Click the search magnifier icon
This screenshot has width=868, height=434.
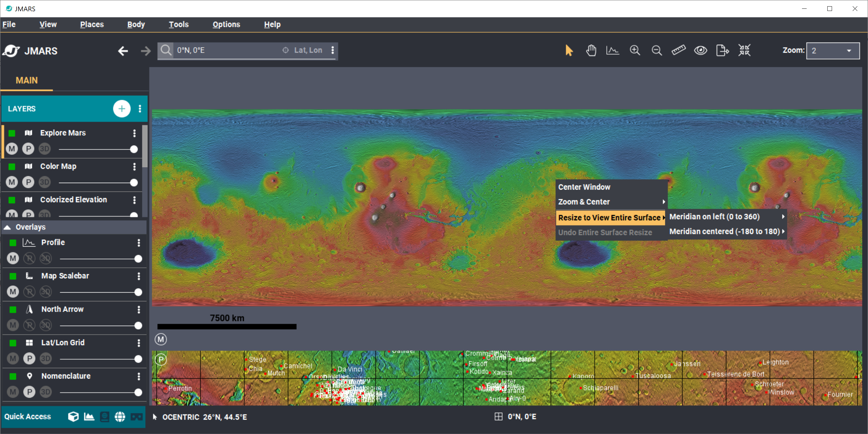coord(166,50)
